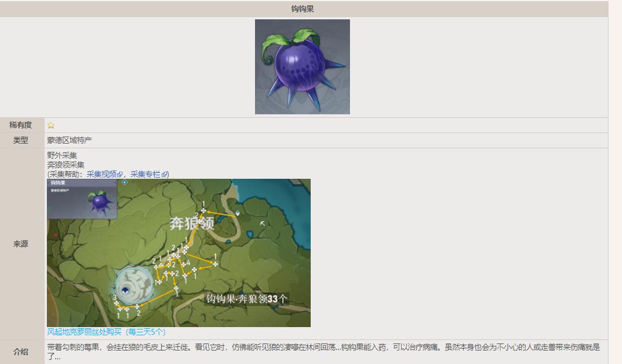Click the white arrow cursor marker on map
622x364 pixels.
coord(263,223)
